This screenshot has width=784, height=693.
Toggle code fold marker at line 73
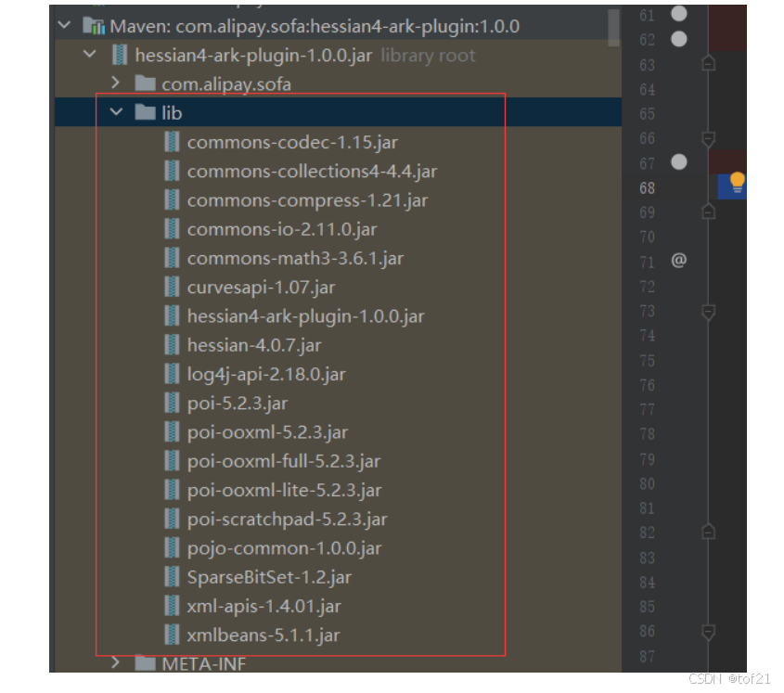(x=708, y=312)
